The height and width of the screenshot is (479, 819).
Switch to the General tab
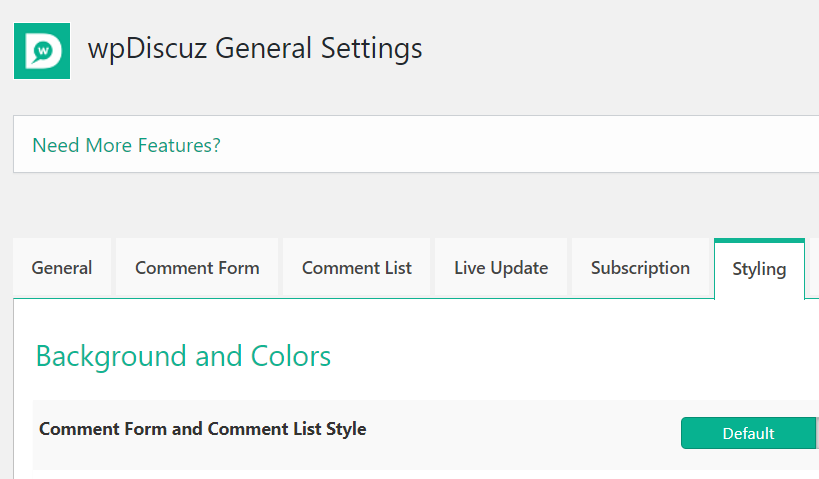point(62,268)
